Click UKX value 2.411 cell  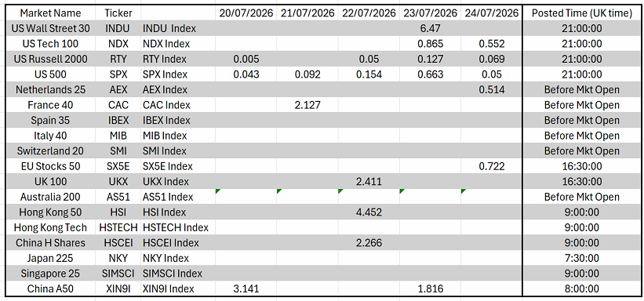click(369, 182)
